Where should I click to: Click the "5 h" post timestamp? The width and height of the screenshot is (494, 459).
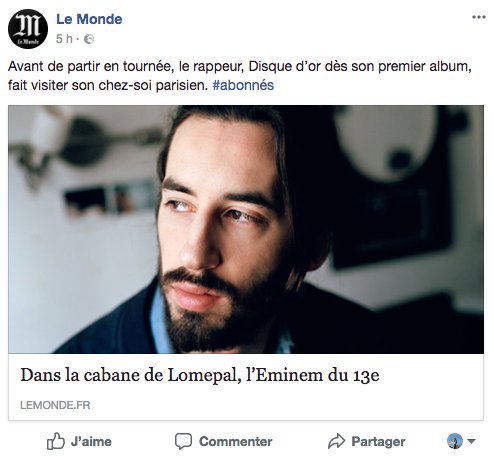tap(64, 39)
